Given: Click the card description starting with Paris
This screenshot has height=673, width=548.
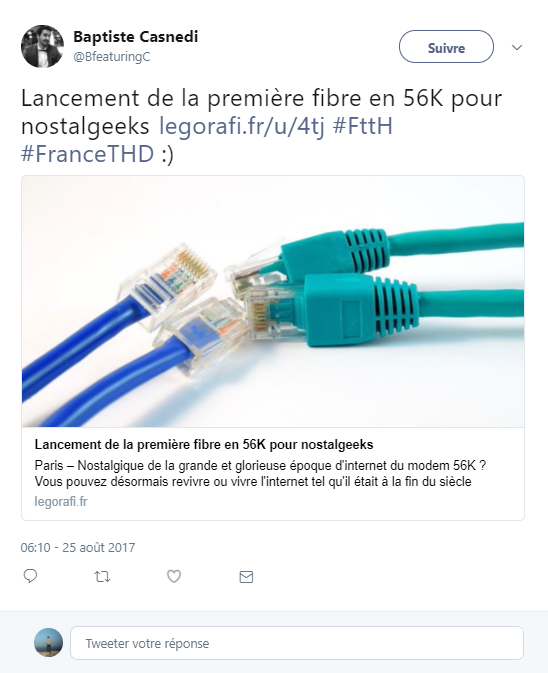Looking at the screenshot, I should click(260, 473).
